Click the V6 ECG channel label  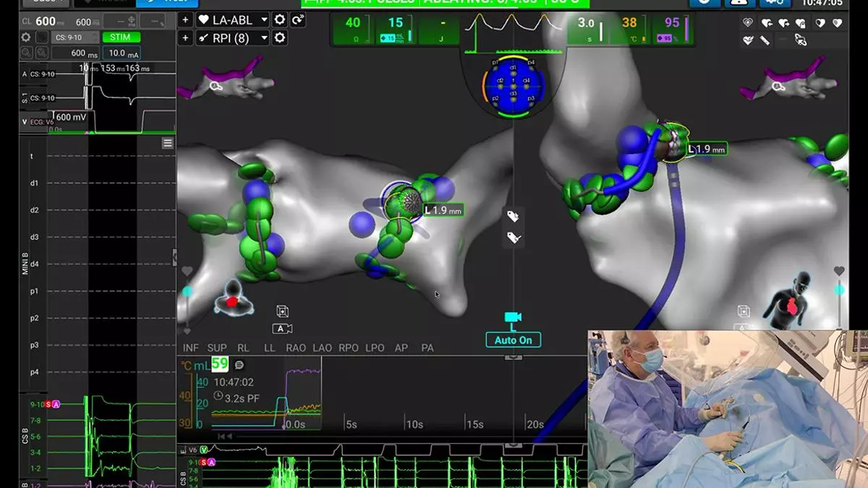point(195,450)
